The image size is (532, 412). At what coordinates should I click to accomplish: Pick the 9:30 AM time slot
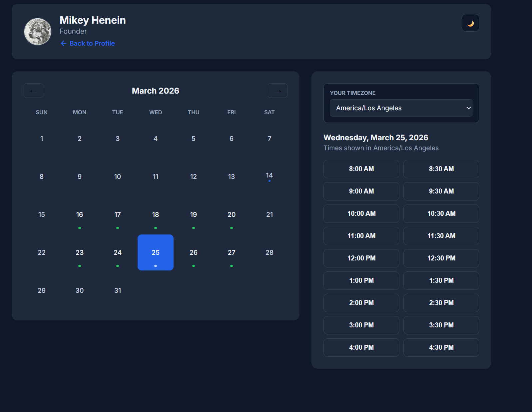[x=441, y=191]
